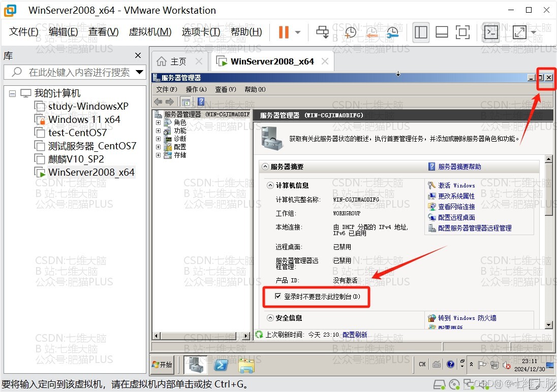Click the 转到 Windows 防火墙 link
The width and height of the screenshot is (557, 392).
point(467,318)
